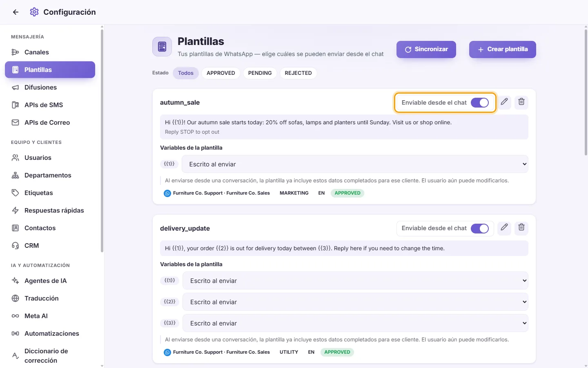Click the Respuestas rápidas lightning icon
The height and width of the screenshot is (368, 588).
(16, 211)
